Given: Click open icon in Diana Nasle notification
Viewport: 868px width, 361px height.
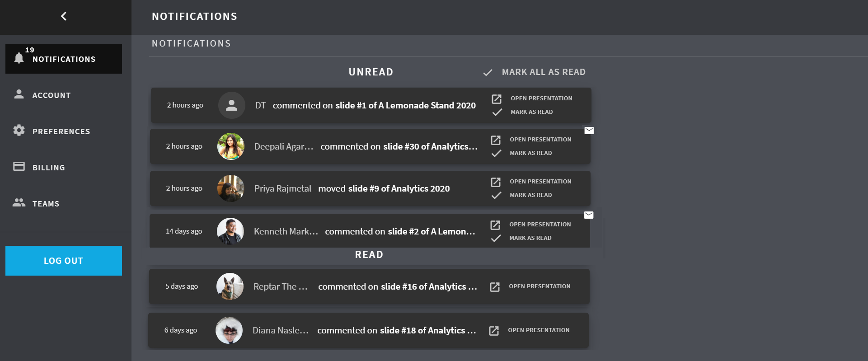Looking at the screenshot, I should (x=494, y=331).
